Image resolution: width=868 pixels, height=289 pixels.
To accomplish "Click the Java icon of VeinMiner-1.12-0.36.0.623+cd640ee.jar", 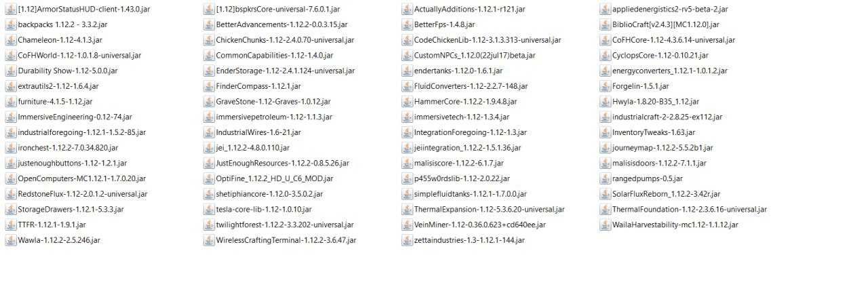I will [408, 225].
